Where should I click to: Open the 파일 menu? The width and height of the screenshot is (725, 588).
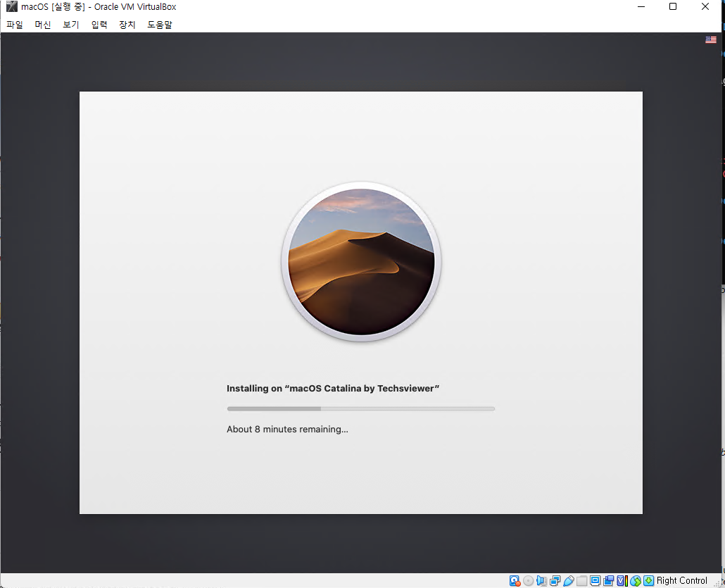point(14,25)
